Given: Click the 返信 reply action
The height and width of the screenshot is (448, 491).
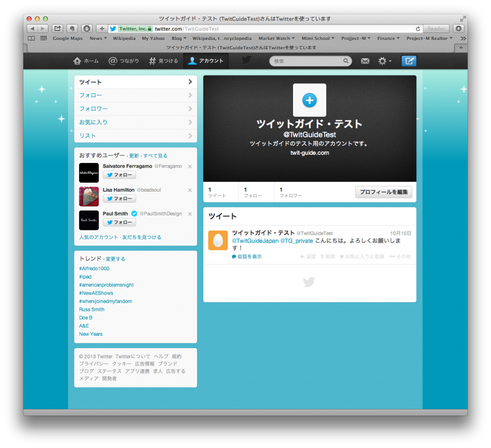Looking at the screenshot, I should coord(308,256).
